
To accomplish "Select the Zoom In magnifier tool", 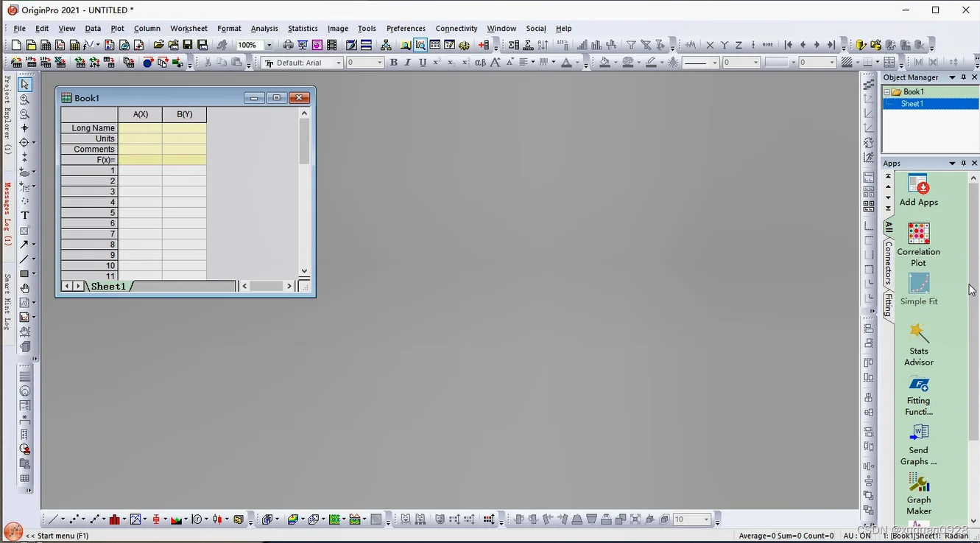I will point(25,99).
